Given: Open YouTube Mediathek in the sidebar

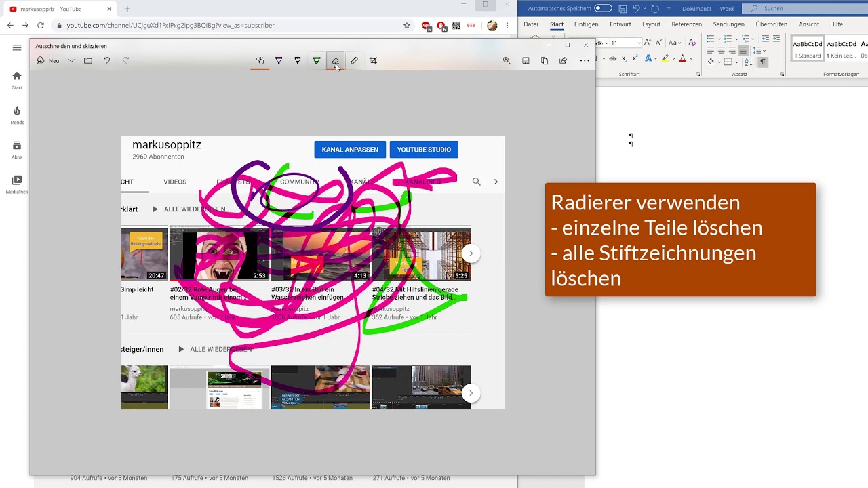Looking at the screenshot, I should [17, 184].
